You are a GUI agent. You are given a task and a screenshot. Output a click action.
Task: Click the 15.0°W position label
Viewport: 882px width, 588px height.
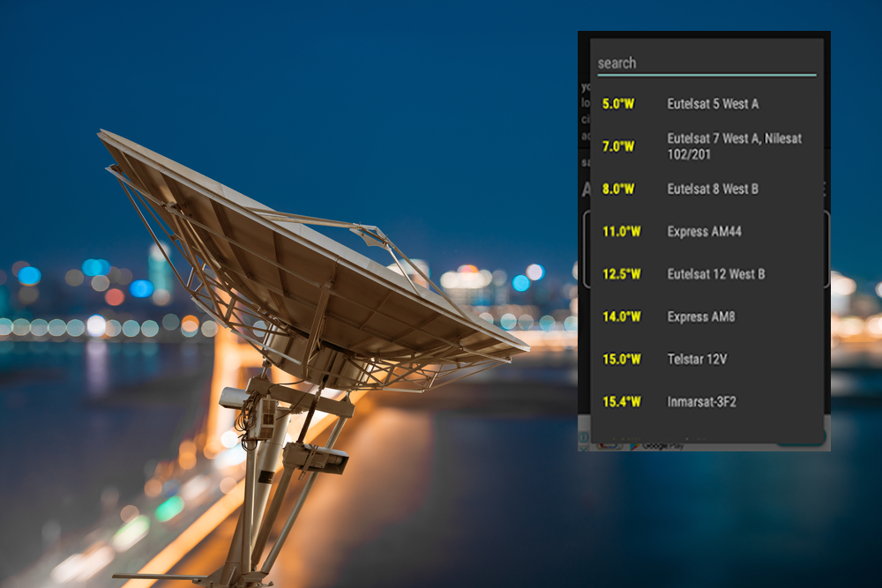point(622,359)
